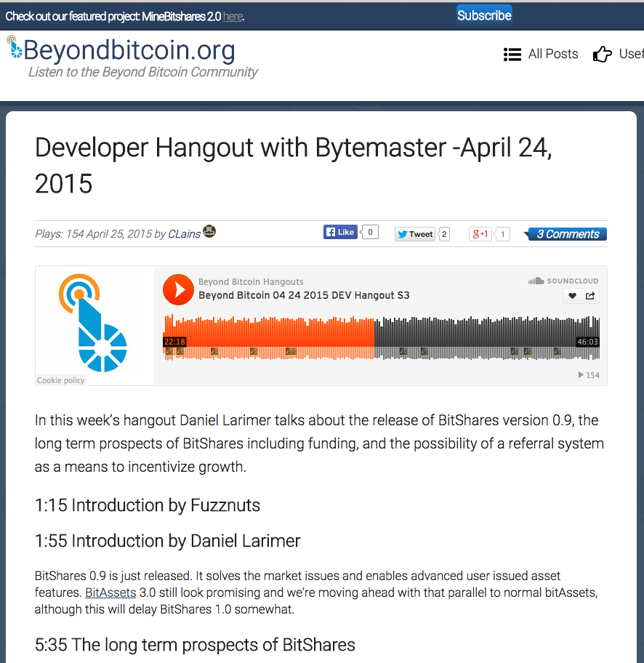Viewport: 644px width, 663px height.
Task: Click the 46:03 total duration label
Action: pyautogui.click(x=588, y=342)
